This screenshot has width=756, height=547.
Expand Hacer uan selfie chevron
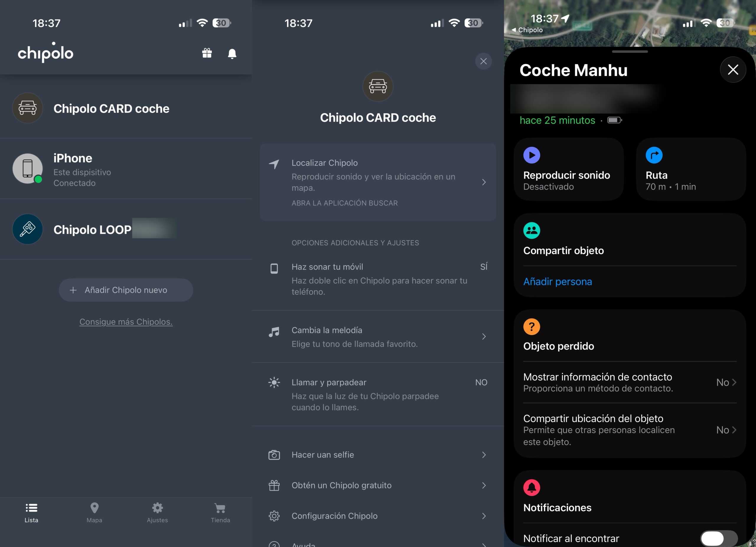(x=484, y=455)
